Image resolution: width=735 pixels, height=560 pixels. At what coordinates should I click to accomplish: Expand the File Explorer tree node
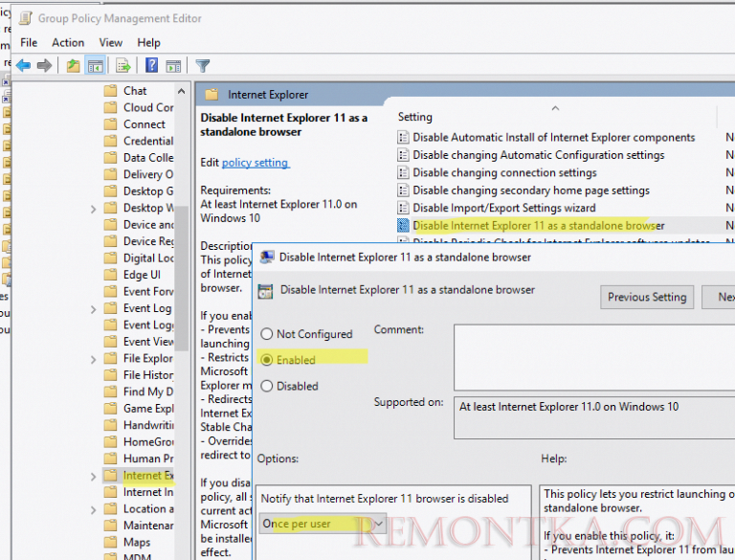[x=93, y=359]
